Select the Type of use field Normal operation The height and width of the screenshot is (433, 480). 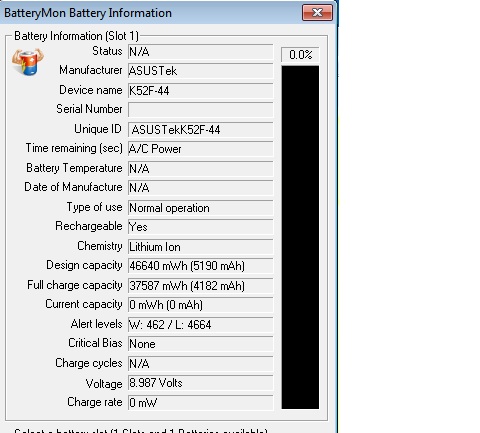[200, 208]
